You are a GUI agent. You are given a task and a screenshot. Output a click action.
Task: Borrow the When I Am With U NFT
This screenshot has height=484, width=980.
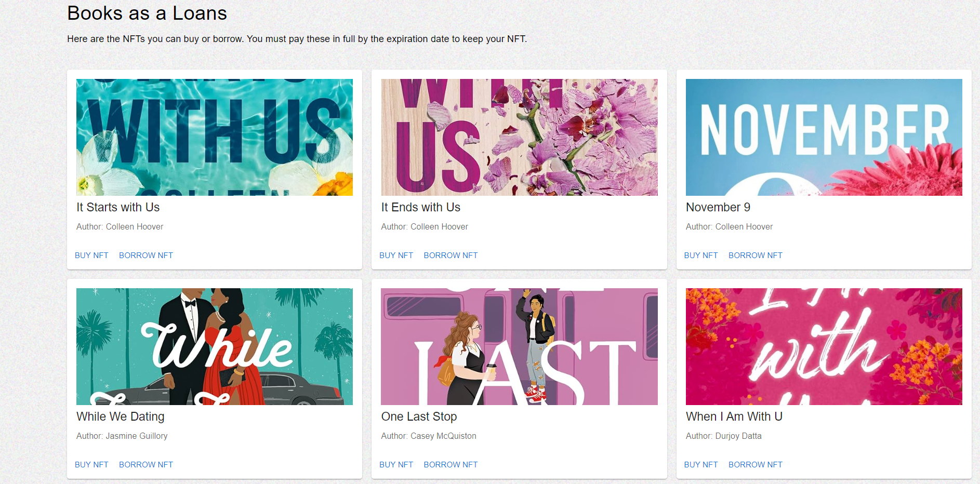756,465
